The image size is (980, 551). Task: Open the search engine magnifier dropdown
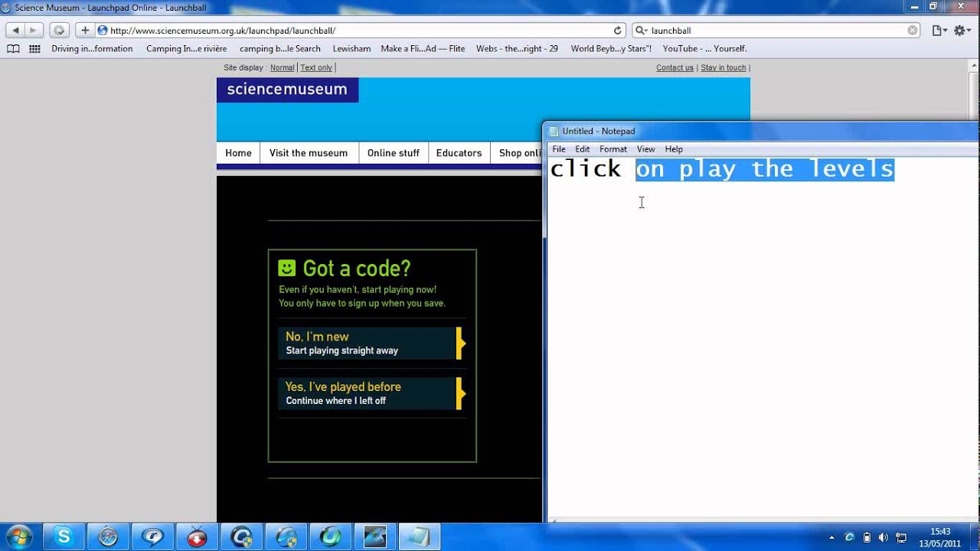click(x=642, y=31)
